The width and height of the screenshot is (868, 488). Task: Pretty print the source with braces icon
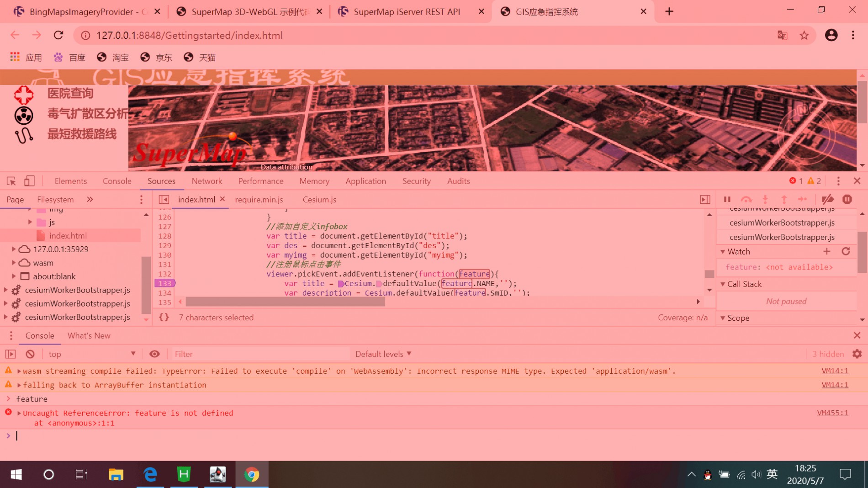164,317
